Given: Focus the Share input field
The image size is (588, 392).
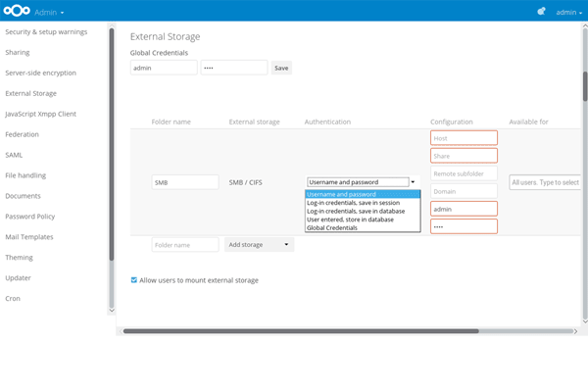Looking at the screenshot, I should [464, 156].
